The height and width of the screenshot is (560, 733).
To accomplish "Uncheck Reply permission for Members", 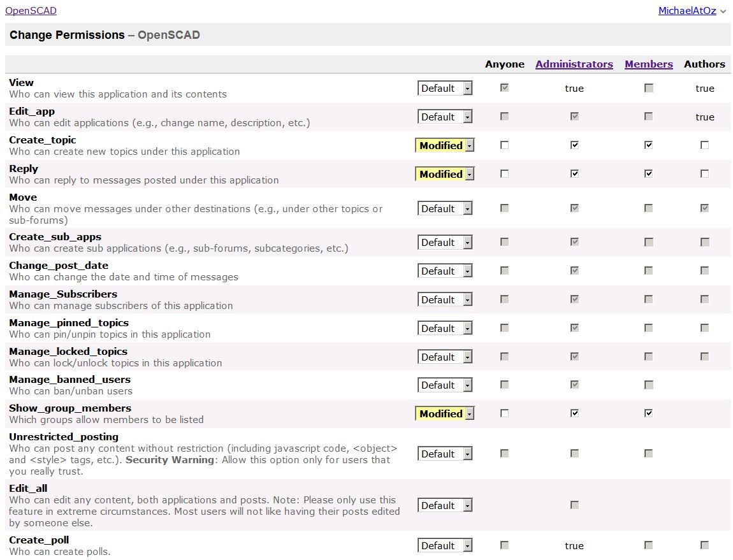I will point(648,174).
